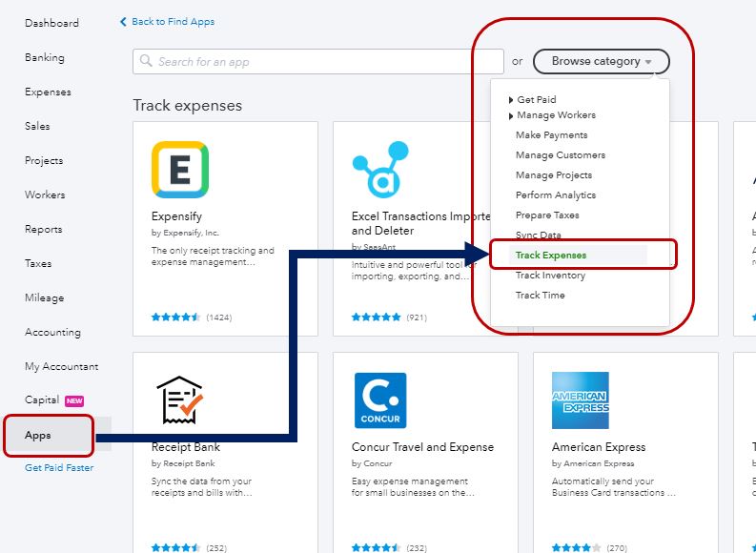Click Receipt Bank star rating
Screen dimensions: 756x553
tap(175, 547)
